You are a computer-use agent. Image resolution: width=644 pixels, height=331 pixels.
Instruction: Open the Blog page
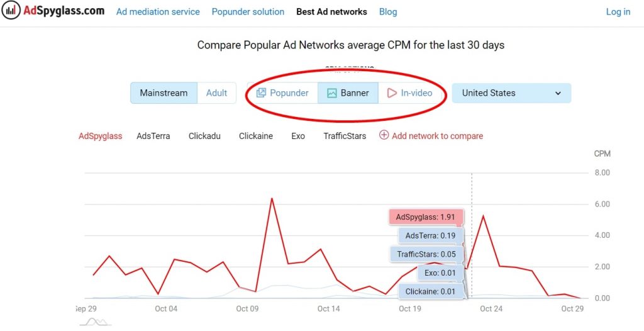coord(388,12)
